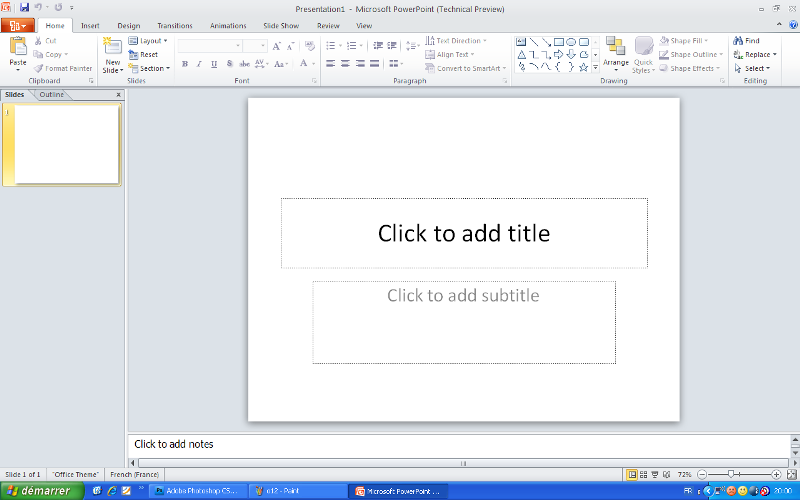Click Convert to SmartArt

[x=465, y=68]
